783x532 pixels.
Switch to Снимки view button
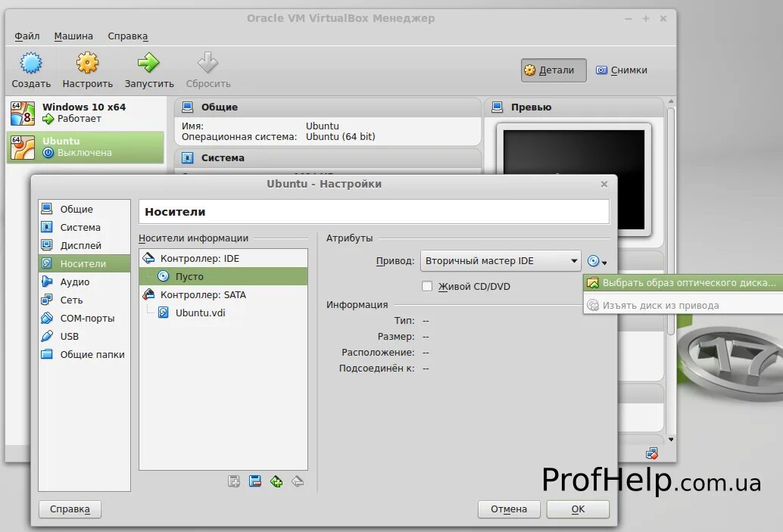click(622, 70)
